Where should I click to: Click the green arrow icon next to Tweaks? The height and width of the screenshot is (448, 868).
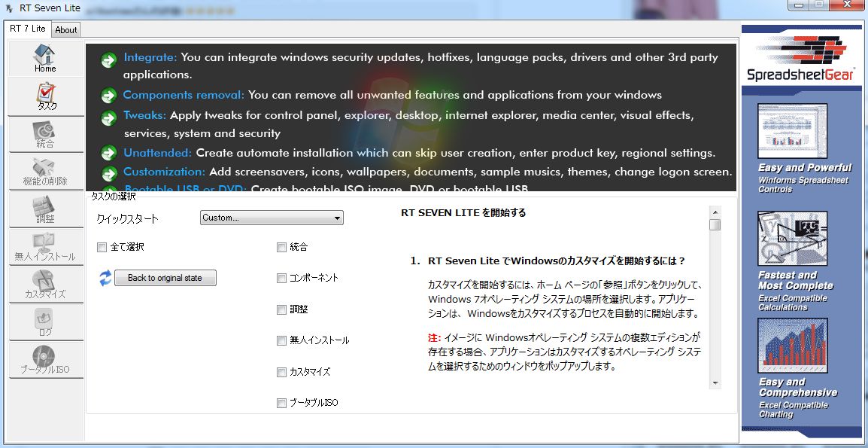point(109,117)
